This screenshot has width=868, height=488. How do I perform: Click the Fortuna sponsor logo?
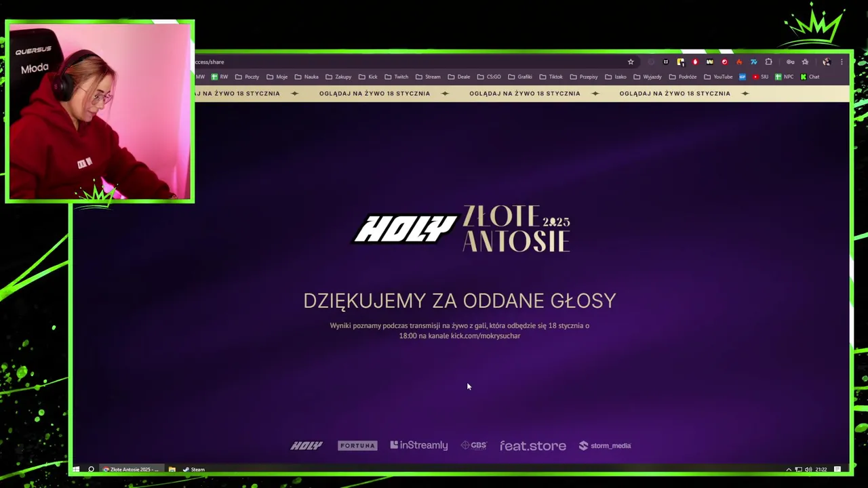(357, 445)
